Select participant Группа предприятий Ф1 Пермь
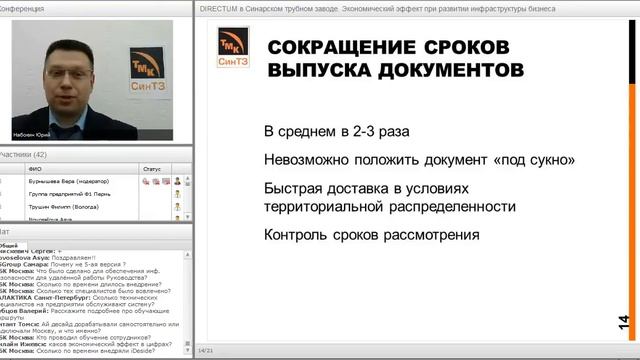Viewport: 640px width, 360px height. (x=69, y=194)
